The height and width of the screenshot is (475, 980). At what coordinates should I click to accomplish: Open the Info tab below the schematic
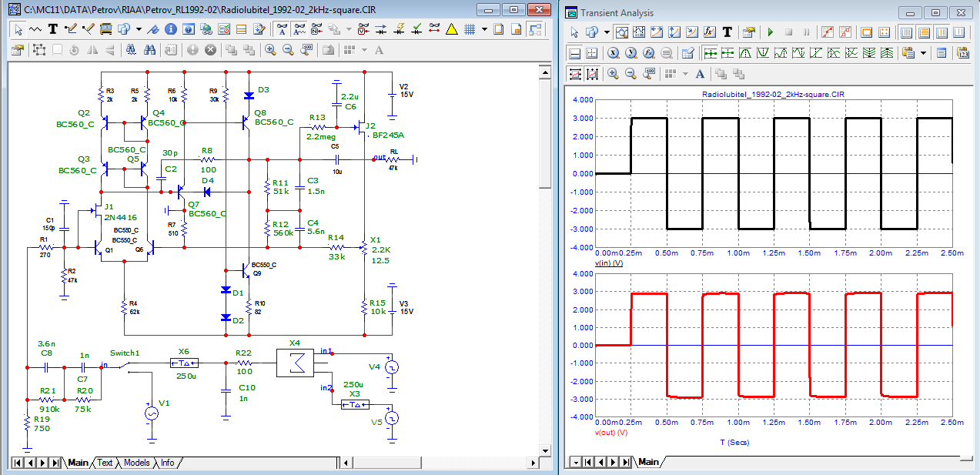(x=167, y=463)
